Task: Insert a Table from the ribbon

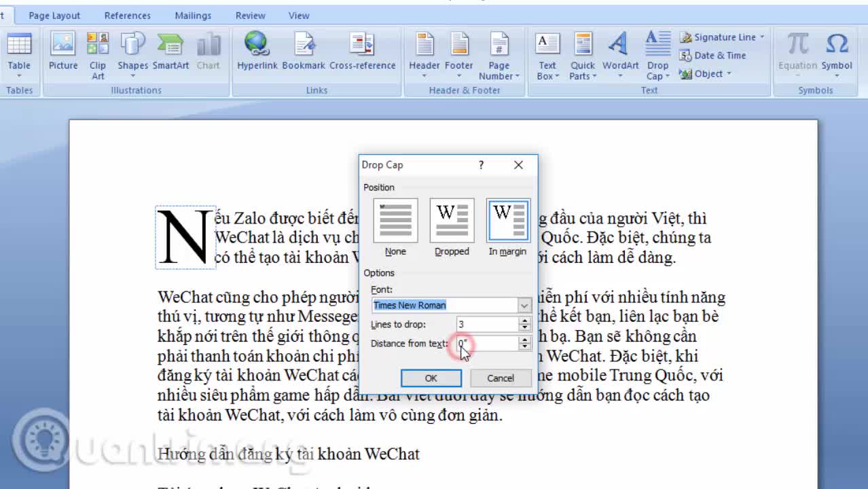Action: coord(19,54)
